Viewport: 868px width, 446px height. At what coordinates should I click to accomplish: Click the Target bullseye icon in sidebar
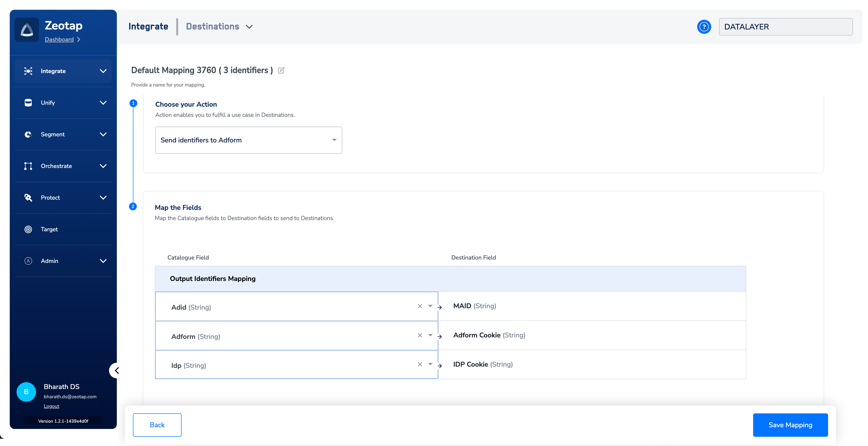pos(28,229)
